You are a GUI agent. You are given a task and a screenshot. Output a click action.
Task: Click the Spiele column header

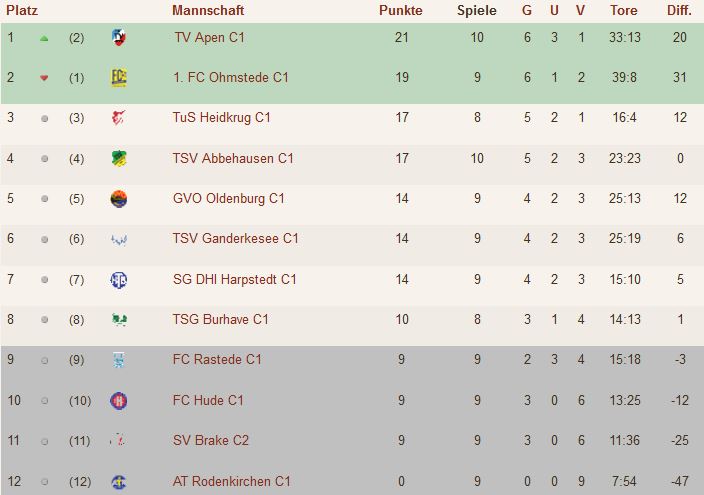(476, 11)
